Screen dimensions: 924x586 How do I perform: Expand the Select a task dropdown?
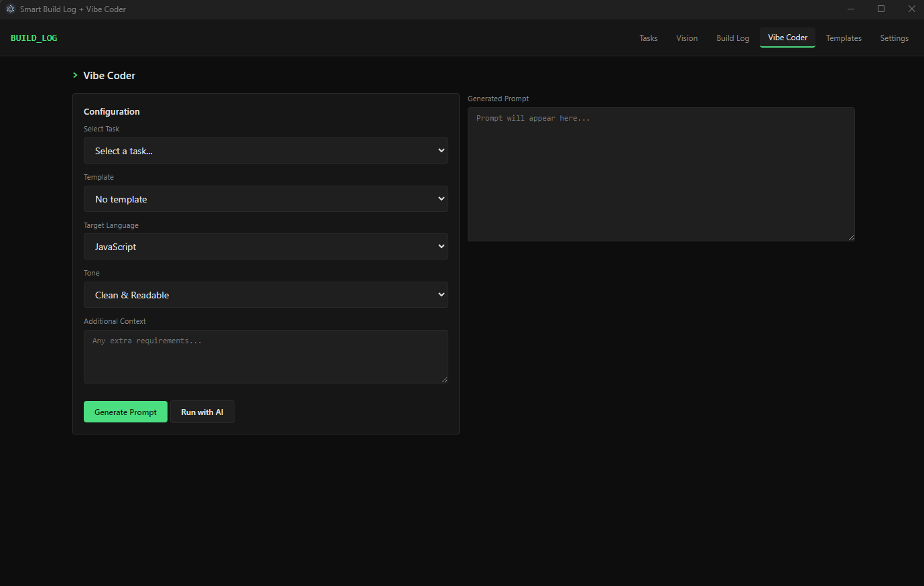(266, 151)
